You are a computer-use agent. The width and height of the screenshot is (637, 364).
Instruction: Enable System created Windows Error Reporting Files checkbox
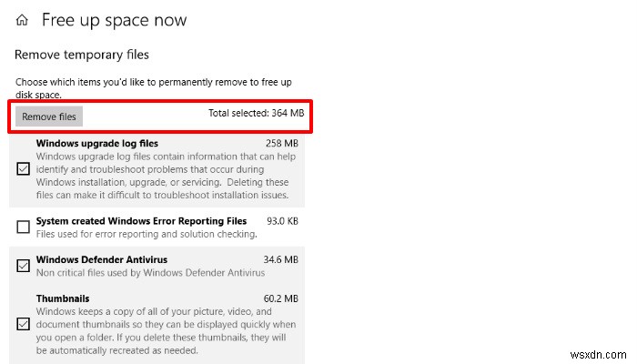point(24,226)
